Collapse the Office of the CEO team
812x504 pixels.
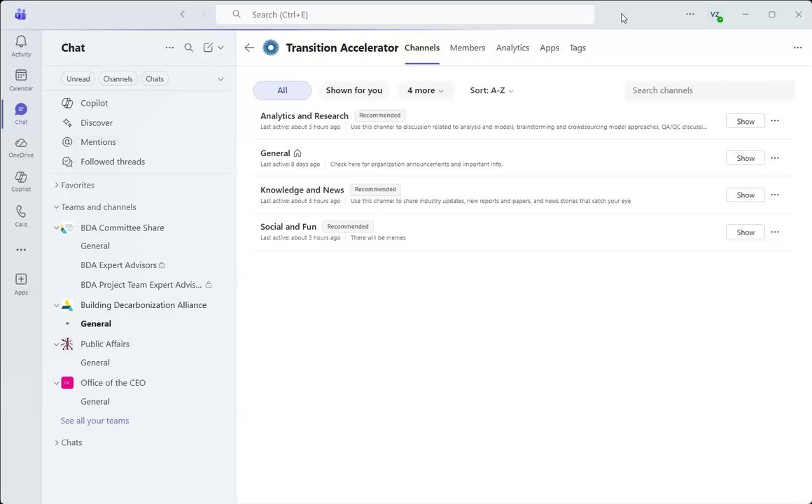(57, 383)
